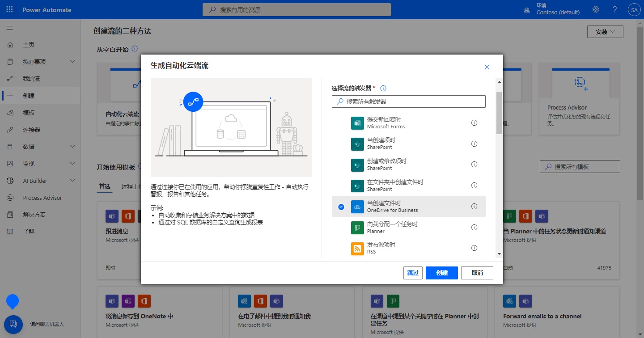Click the 解决方案 solutions icon in sidebar

[x=10, y=215]
